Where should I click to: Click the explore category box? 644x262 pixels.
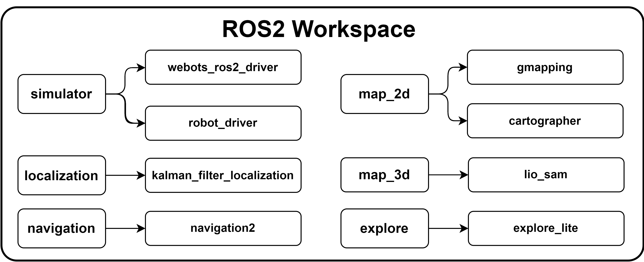[x=384, y=228]
